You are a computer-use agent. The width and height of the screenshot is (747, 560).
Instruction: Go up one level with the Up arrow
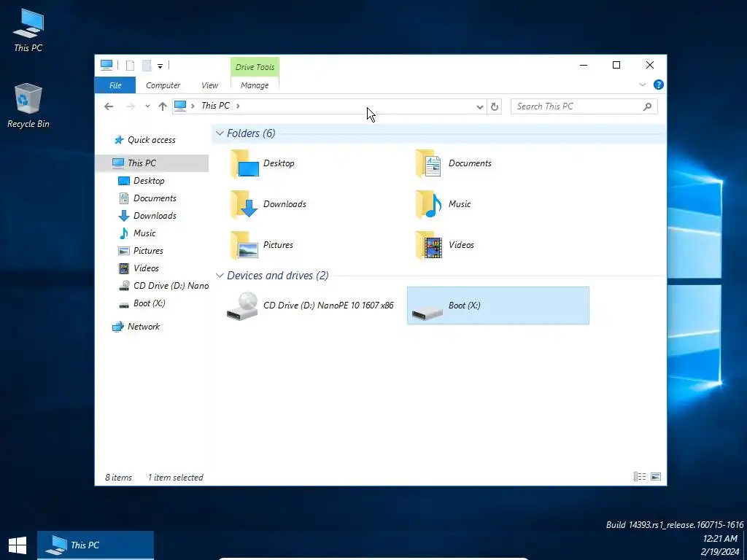click(x=163, y=106)
